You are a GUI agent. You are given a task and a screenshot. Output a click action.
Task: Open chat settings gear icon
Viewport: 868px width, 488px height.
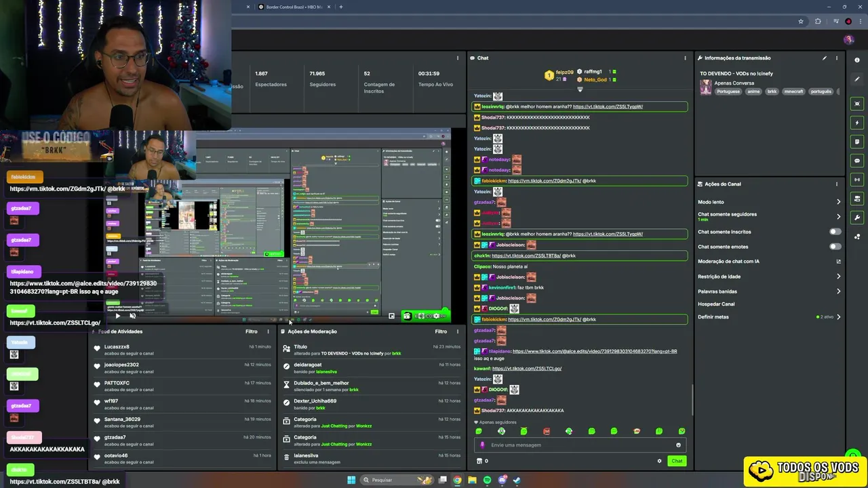(x=659, y=461)
